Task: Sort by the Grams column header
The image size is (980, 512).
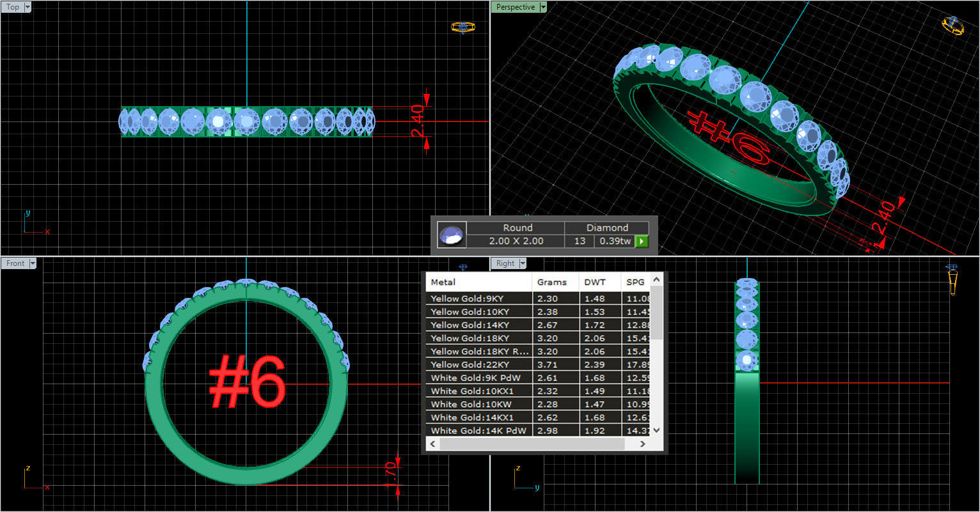Action: tap(556, 282)
